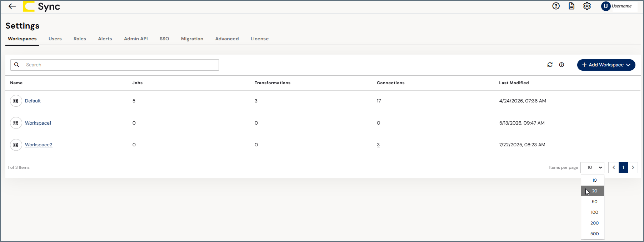
Task: Click Default transformations count 3
Action: [x=256, y=101]
